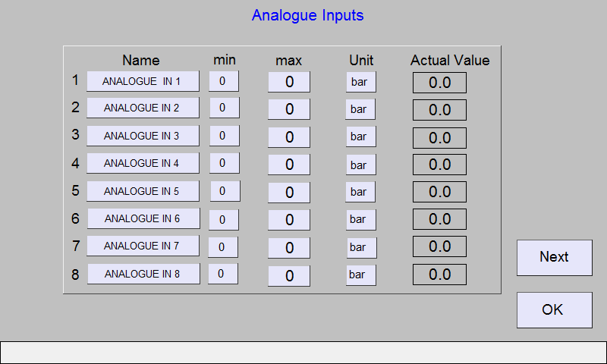Click the actual value display for input 5

[x=439, y=192]
